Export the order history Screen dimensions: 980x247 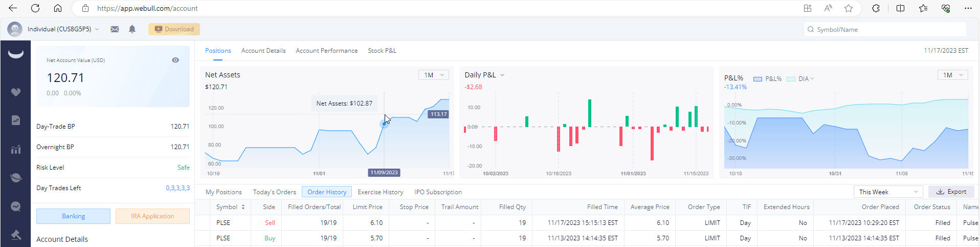(951, 192)
